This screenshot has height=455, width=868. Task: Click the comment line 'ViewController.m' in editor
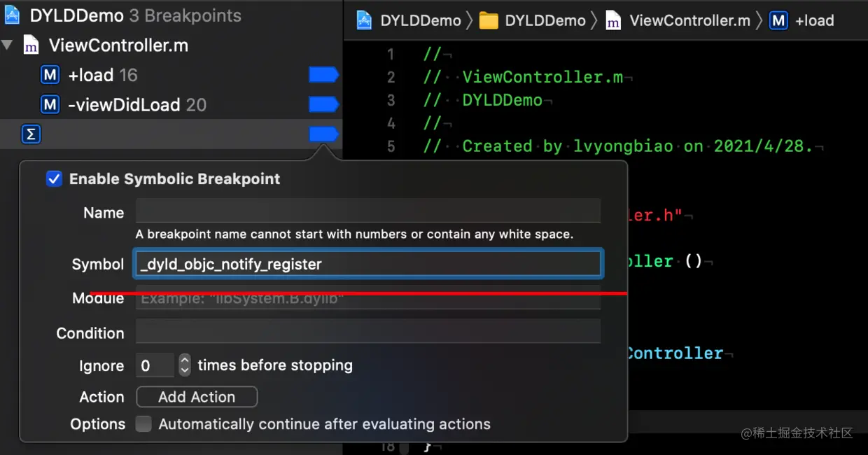point(523,77)
